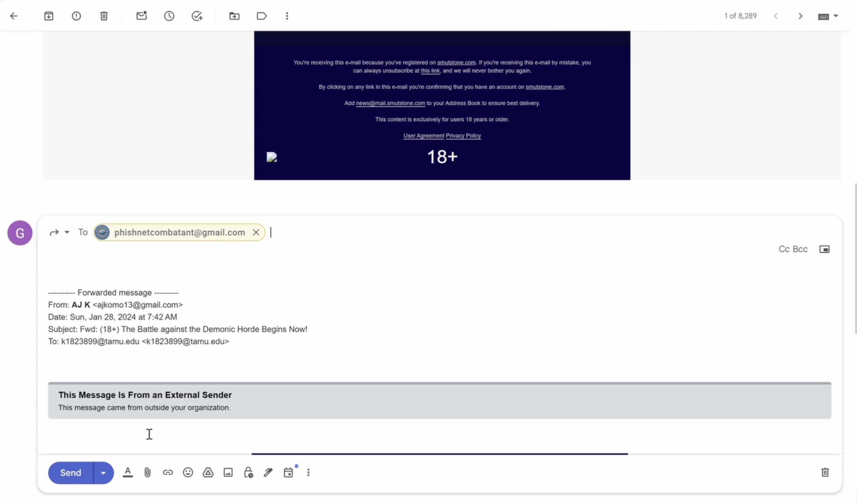Open the Send options dropdown arrow
Viewport: 857px width, 504px height.
pyautogui.click(x=103, y=473)
